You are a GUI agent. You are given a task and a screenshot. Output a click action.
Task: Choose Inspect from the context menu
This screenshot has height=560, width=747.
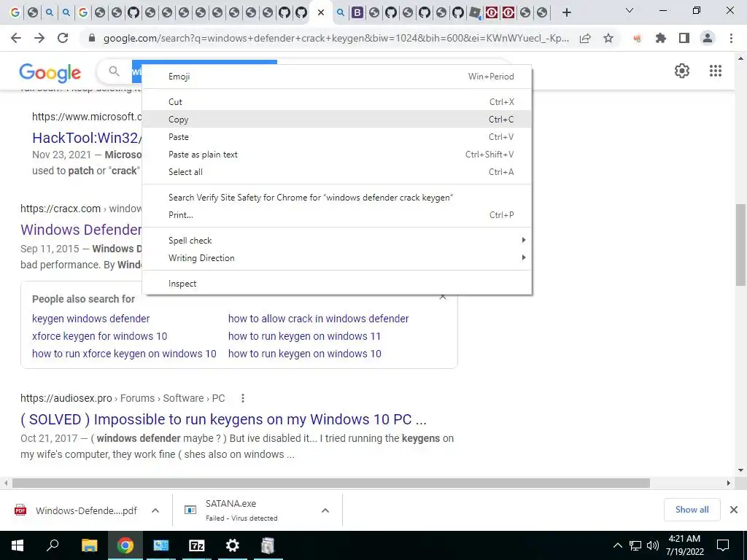[337, 284]
